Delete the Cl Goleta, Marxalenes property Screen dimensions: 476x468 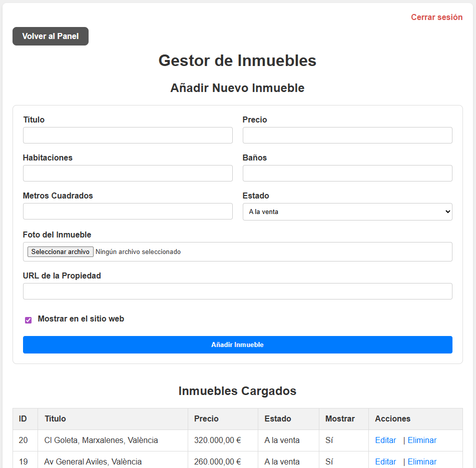click(x=422, y=440)
